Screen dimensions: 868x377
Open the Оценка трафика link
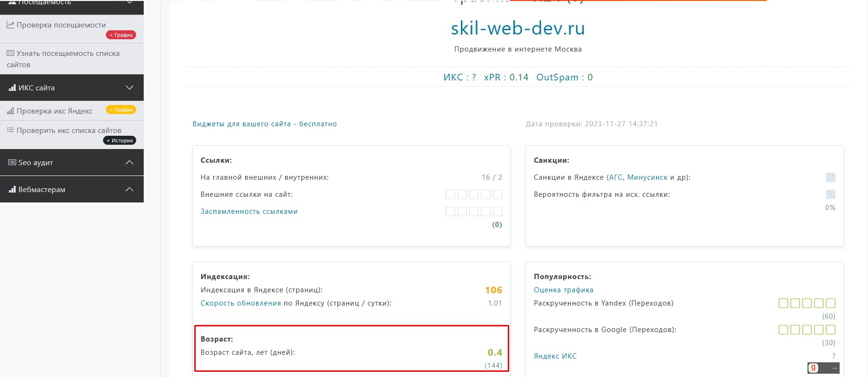(564, 290)
